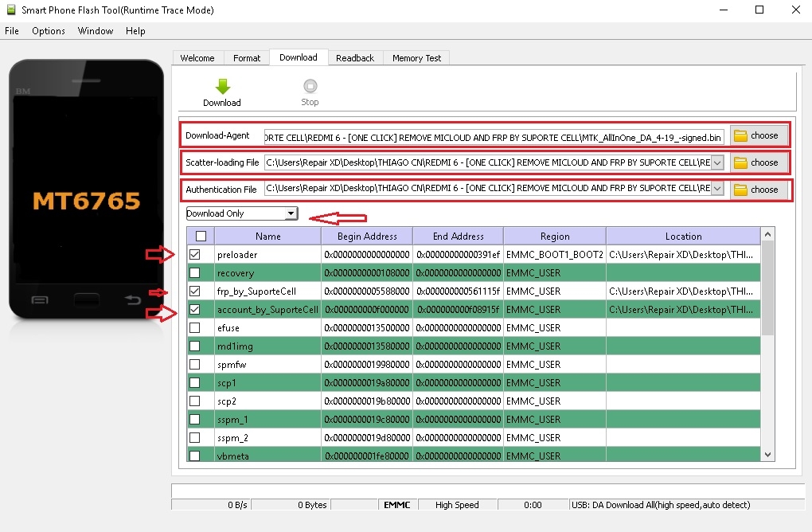
Task: Click the 0:00 elapsed time status
Action: [533, 505]
